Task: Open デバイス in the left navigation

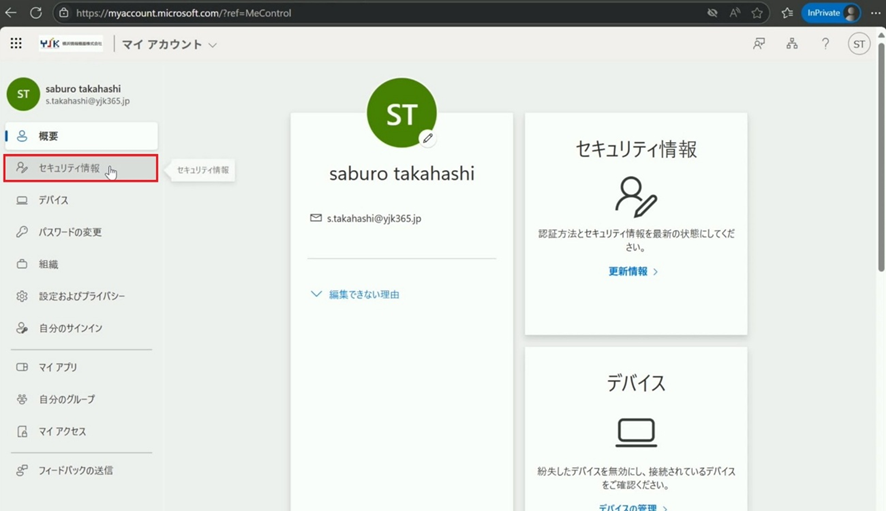Action: (53, 200)
